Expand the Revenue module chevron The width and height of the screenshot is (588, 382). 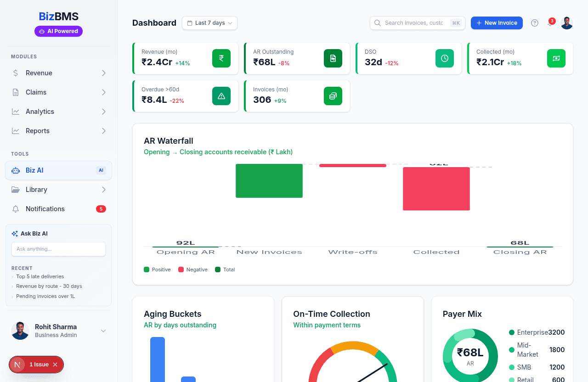[104, 73]
